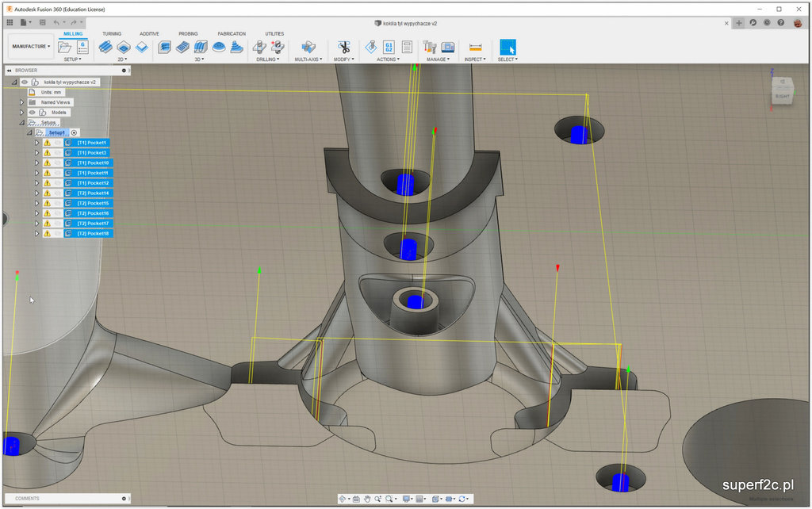Toggle visibility of the Models folder

pos(33,113)
